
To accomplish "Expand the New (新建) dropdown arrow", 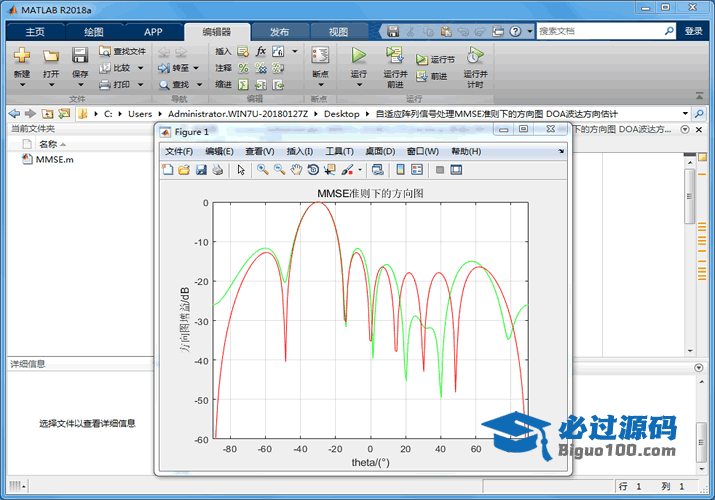I will point(22,85).
